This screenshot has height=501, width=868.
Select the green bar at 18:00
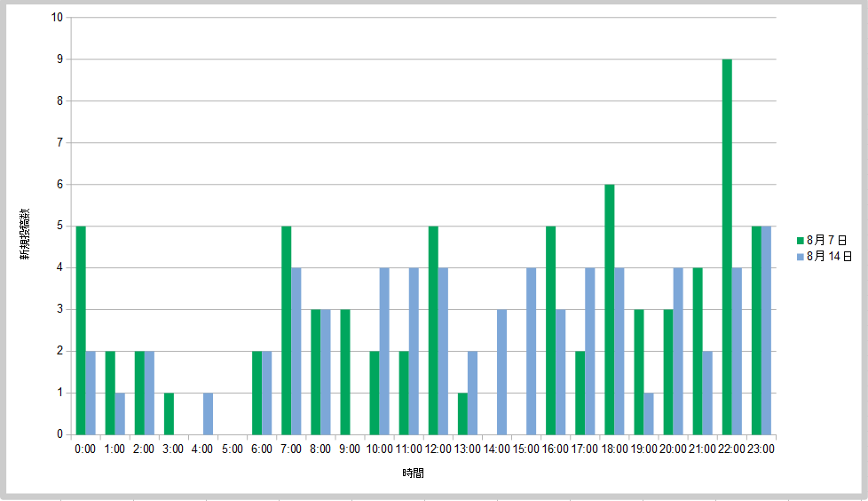click(610, 309)
